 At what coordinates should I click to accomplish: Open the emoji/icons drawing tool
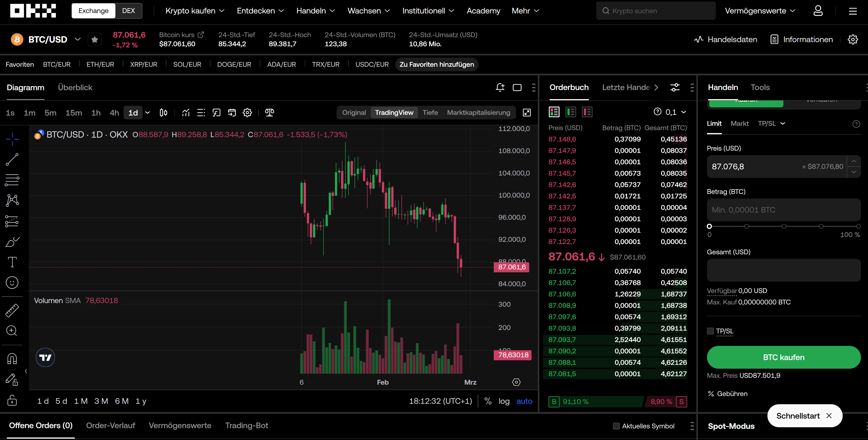tap(12, 283)
